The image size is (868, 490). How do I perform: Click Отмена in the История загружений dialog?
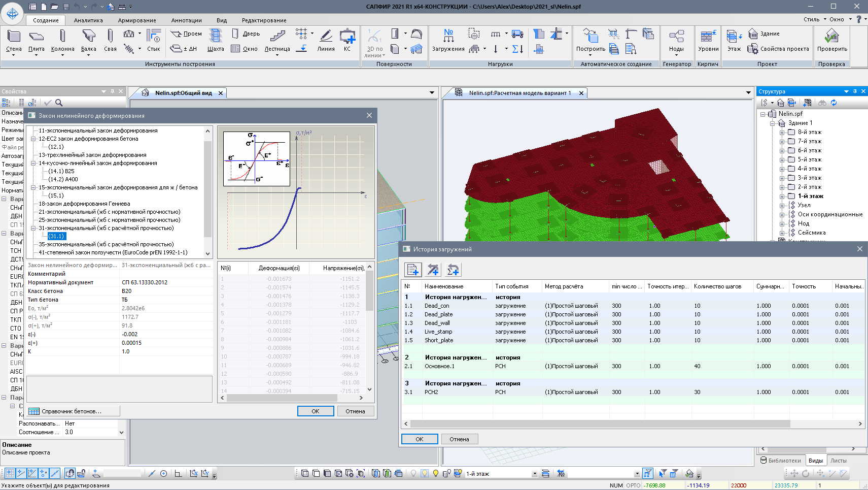459,439
